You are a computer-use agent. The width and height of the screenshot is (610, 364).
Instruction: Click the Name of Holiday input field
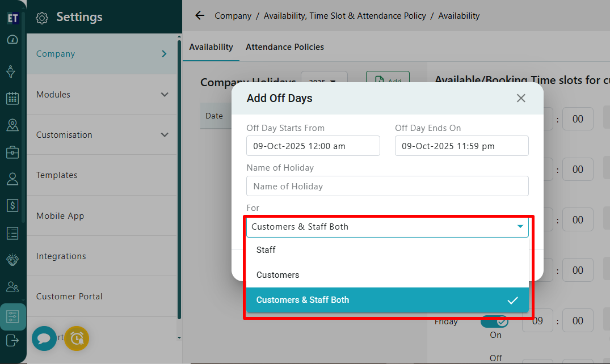click(387, 187)
